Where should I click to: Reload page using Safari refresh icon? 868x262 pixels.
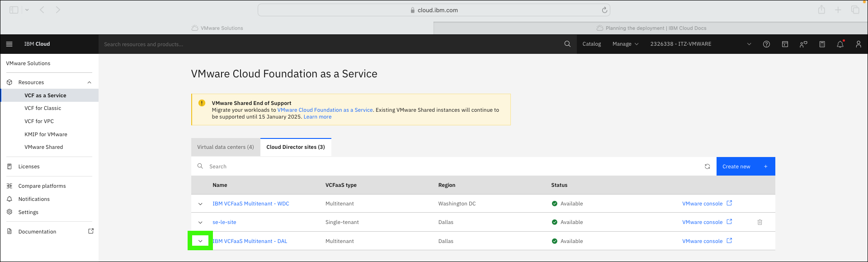[604, 10]
